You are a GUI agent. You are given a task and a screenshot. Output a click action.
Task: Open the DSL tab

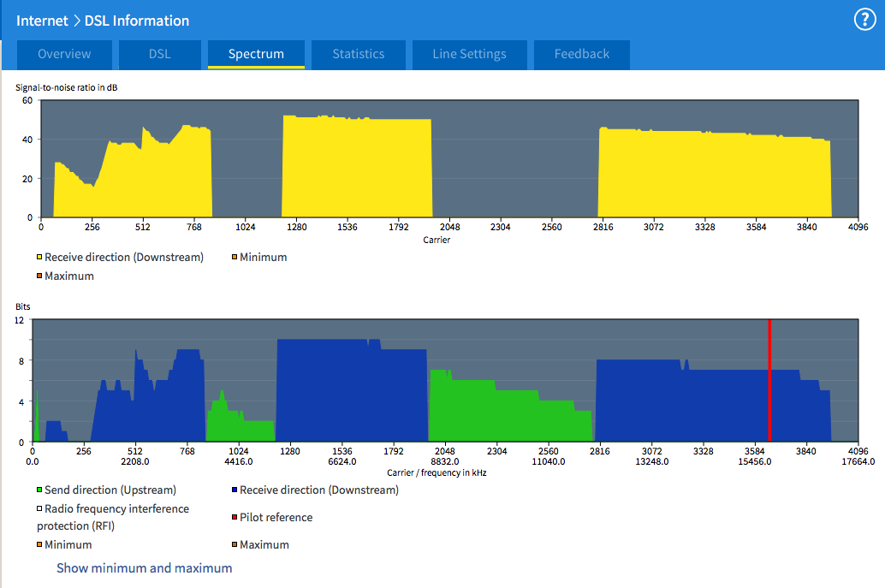(159, 54)
